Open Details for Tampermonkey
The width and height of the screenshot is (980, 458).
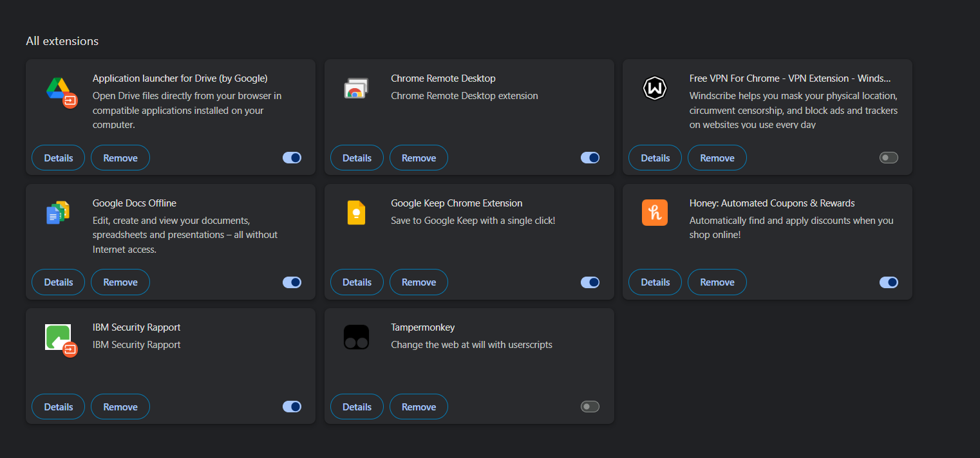(x=357, y=407)
